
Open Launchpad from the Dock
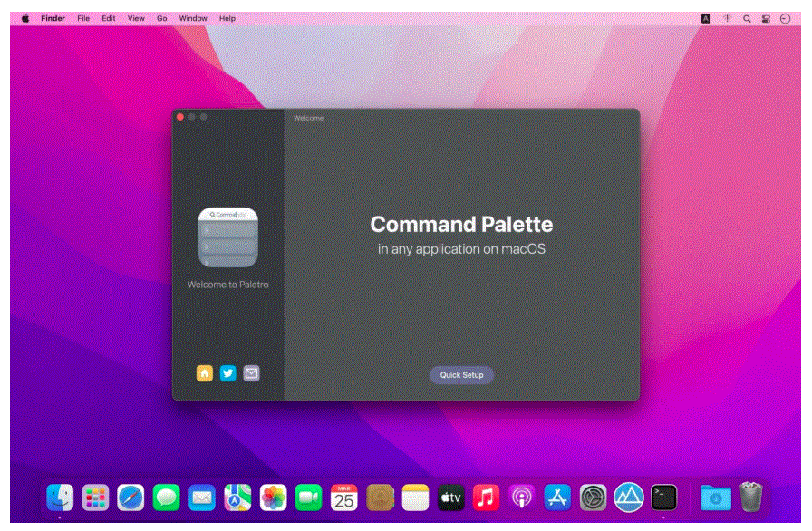click(95, 497)
